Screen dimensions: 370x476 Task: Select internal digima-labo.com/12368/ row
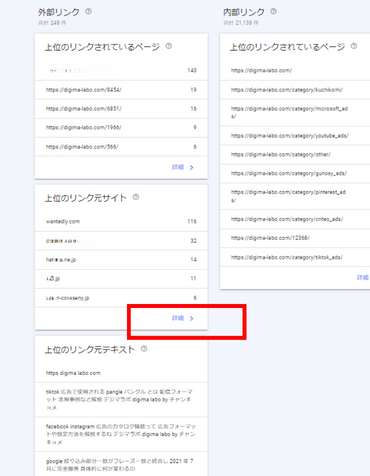tap(295, 238)
